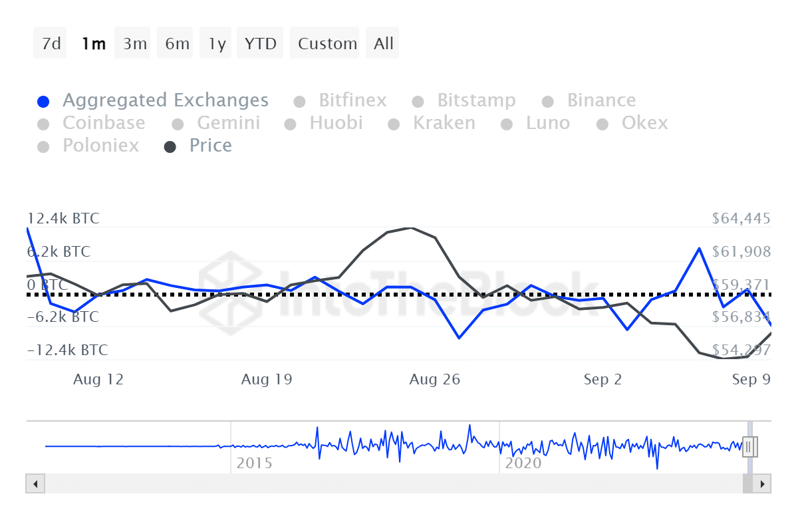Viewport: 798px width, 532px height.
Task: Click the dot icon beside Luno
Action: pos(507,123)
